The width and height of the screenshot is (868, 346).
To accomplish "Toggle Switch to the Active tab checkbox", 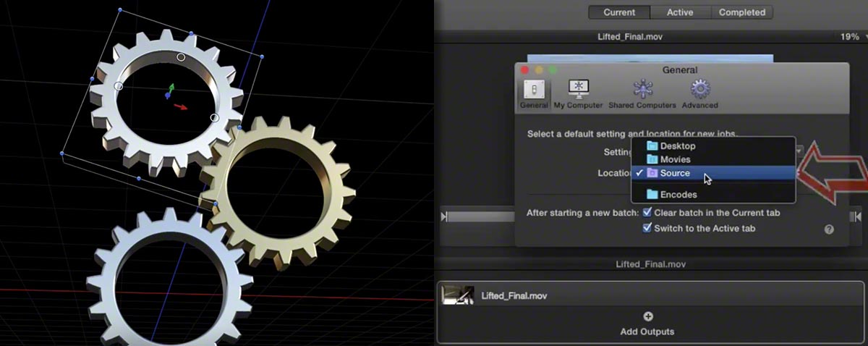I will (x=647, y=227).
